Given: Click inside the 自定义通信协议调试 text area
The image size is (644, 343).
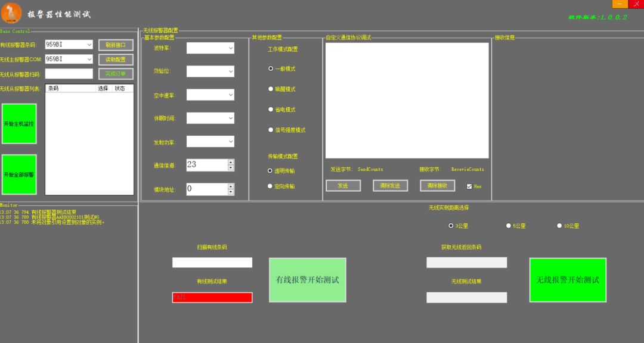Looking at the screenshot, I should [407, 101].
